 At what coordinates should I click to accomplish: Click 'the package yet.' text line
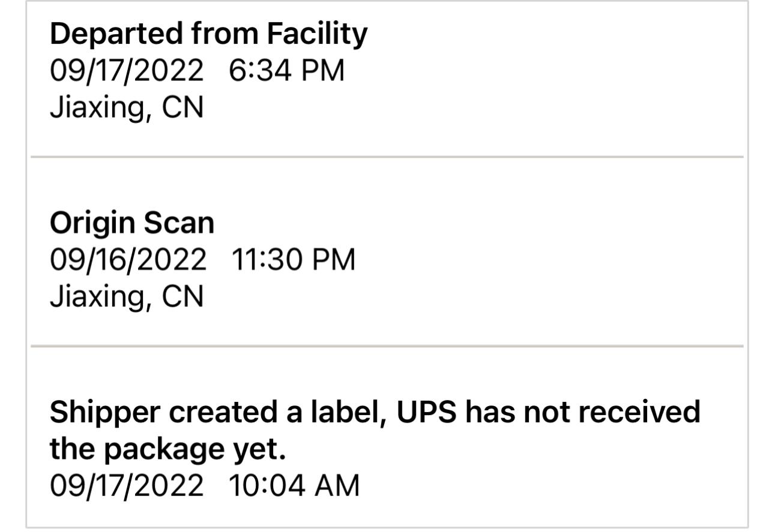coord(167,450)
